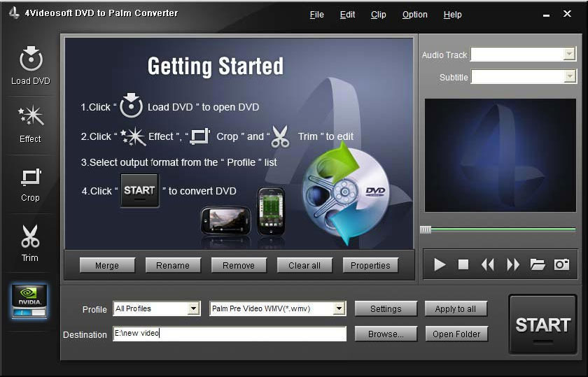Click the Browse... button

pyautogui.click(x=386, y=334)
